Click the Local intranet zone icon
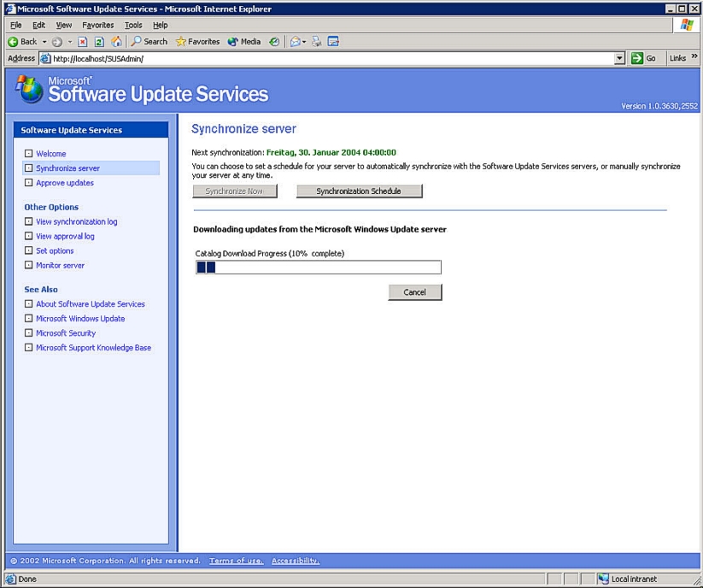Viewport: 703px width, 588px height. 603,579
